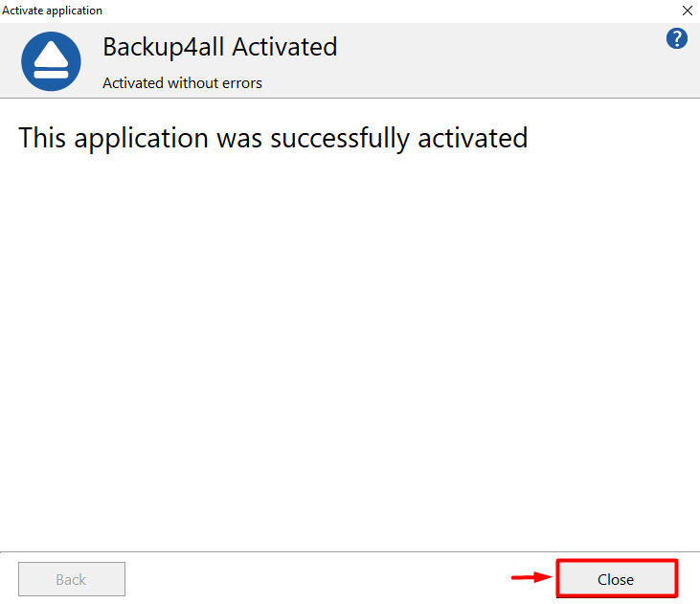Click the final word of the main message

[473, 138]
